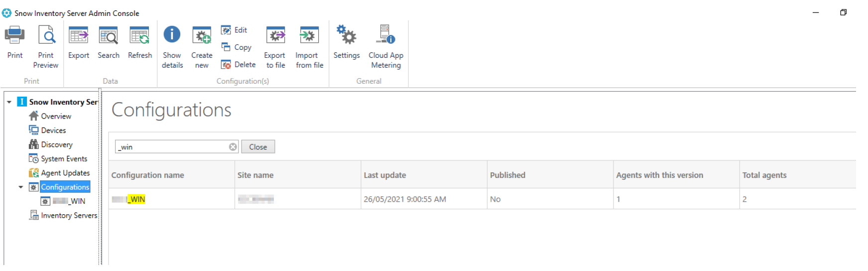The height and width of the screenshot is (271, 868).
Task: Select the Devices icon in the tree
Action: pos(33,130)
